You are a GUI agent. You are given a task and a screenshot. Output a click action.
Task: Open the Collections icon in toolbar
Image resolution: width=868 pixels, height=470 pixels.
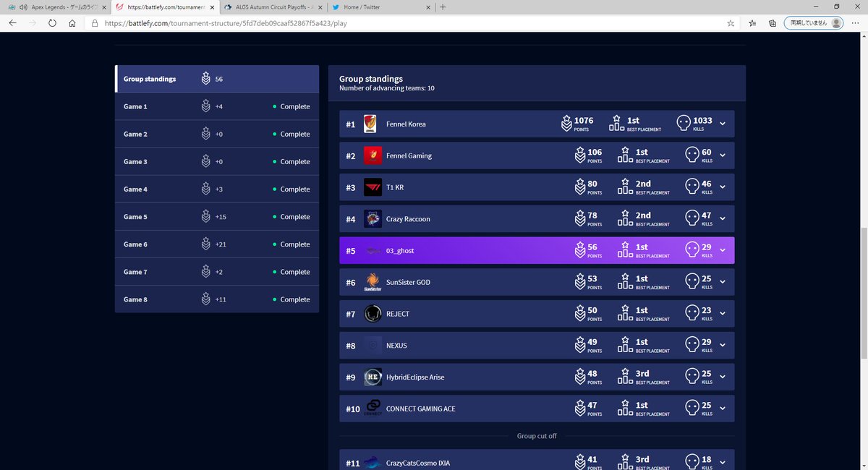[773, 23]
